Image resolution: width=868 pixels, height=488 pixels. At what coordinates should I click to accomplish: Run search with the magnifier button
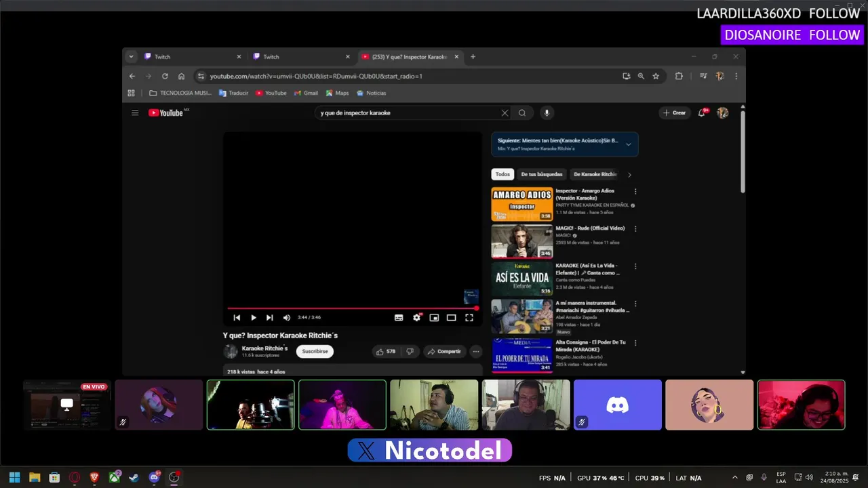click(x=522, y=113)
